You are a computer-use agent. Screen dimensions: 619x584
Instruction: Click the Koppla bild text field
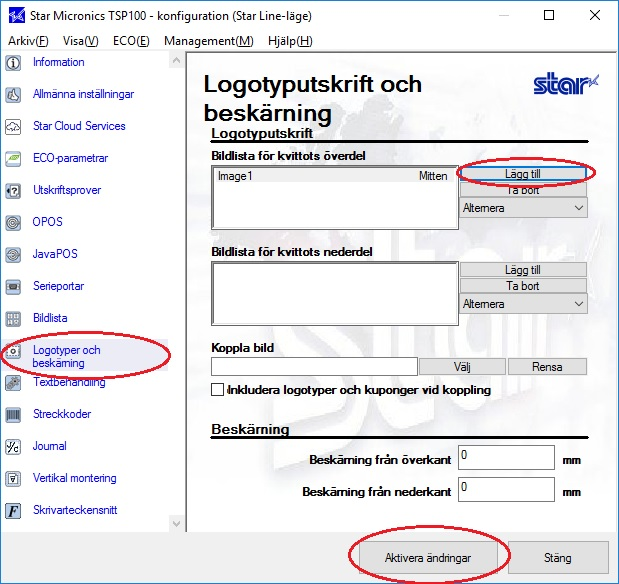pos(314,367)
